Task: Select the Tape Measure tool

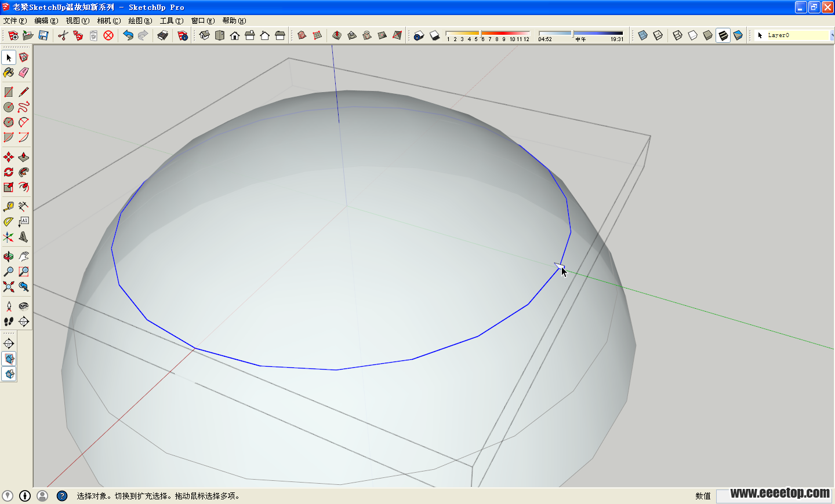Action: click(x=9, y=207)
